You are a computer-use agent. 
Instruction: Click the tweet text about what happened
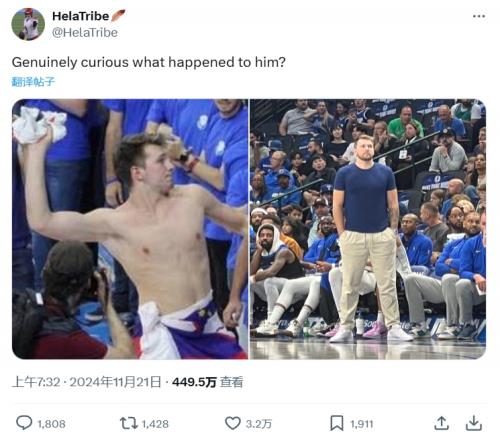tap(149, 62)
